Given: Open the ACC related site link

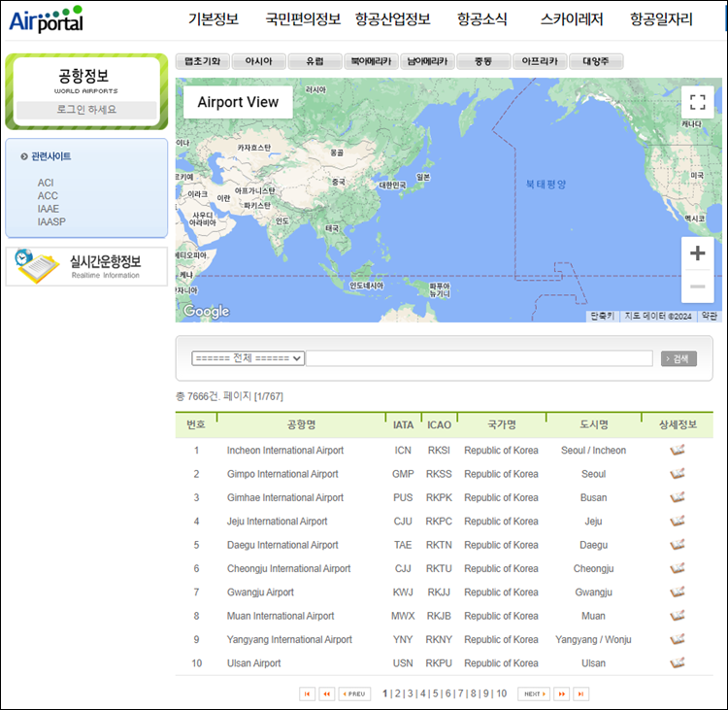Looking at the screenshot, I should 48,195.
